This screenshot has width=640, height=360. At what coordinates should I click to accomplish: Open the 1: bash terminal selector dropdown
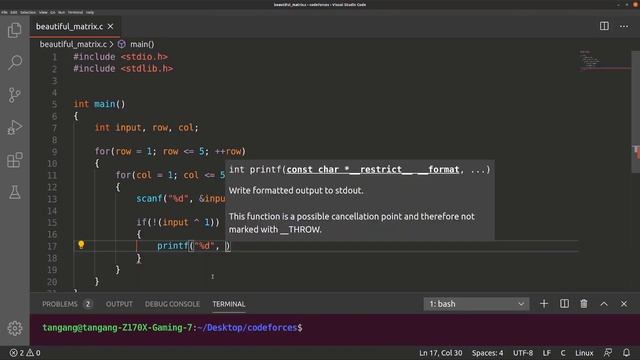pyautogui.click(x=476, y=304)
